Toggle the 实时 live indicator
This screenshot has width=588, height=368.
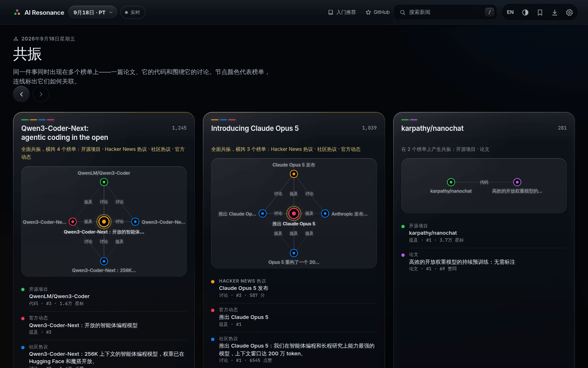tap(133, 12)
